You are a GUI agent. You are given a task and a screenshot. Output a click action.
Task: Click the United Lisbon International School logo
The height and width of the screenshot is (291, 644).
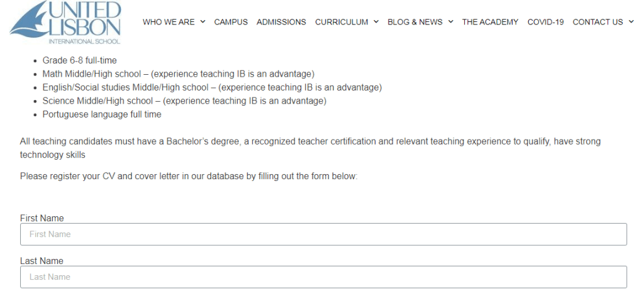tap(65, 23)
